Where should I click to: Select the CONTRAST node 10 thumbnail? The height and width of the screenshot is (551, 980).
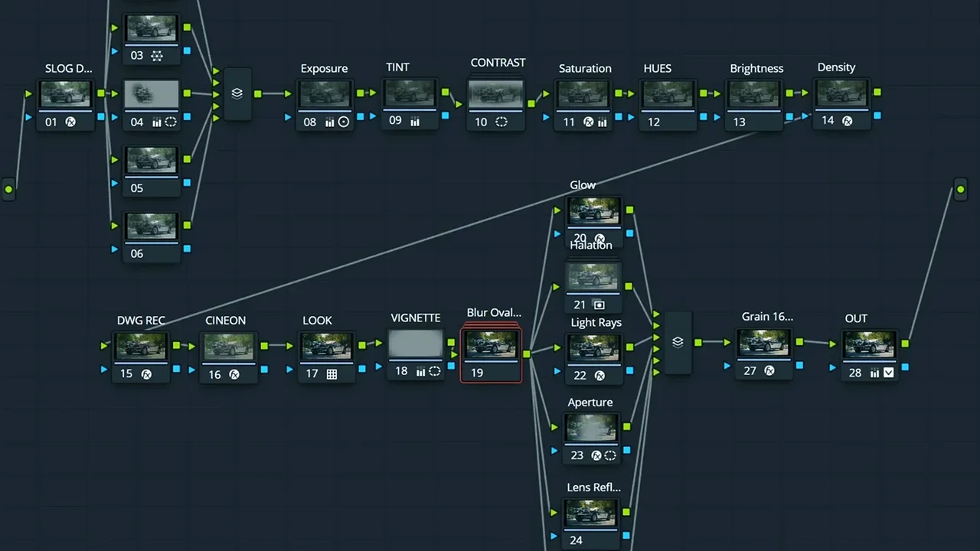tap(496, 93)
